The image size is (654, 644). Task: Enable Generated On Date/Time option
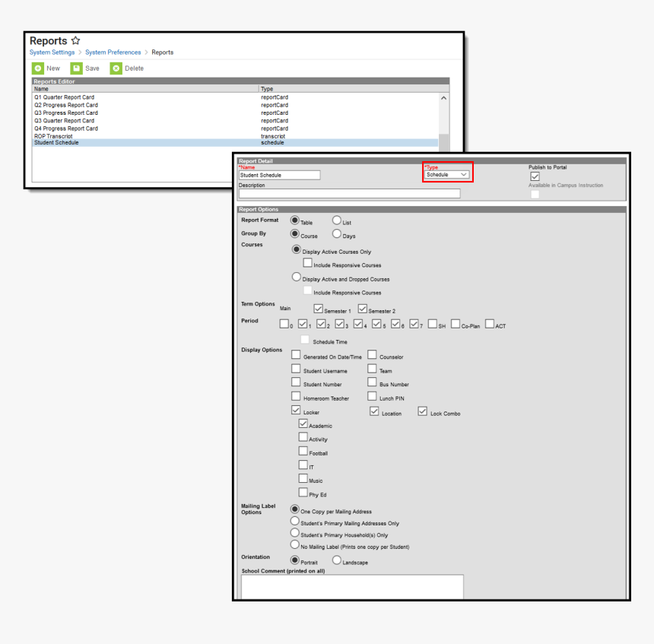point(296,354)
